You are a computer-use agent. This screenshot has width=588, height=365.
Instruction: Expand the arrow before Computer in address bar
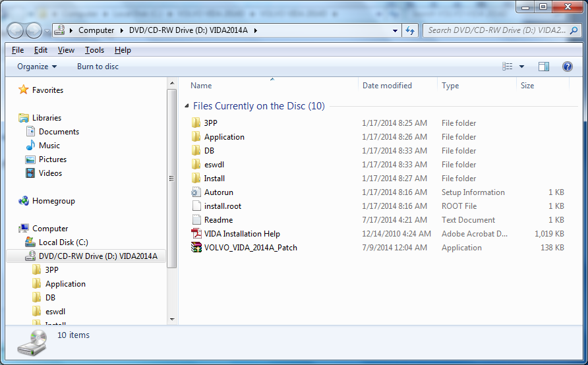[71, 30]
